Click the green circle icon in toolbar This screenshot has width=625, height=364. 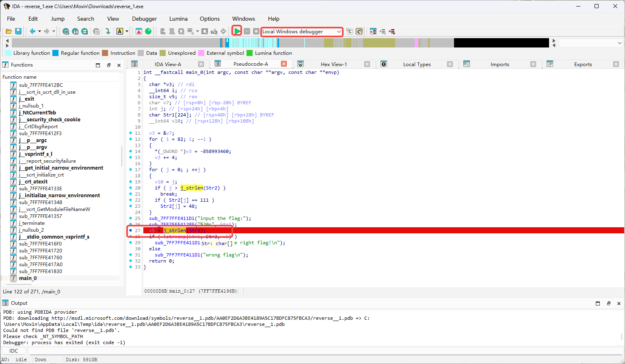tap(148, 31)
